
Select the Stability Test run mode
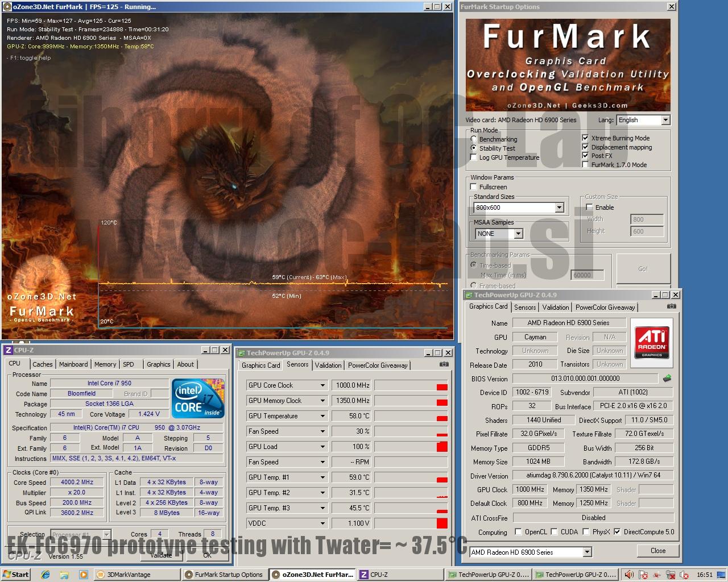click(x=474, y=148)
